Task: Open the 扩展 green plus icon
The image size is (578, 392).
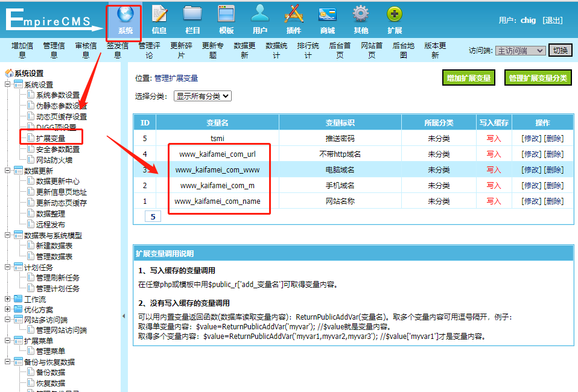Action: click(395, 14)
